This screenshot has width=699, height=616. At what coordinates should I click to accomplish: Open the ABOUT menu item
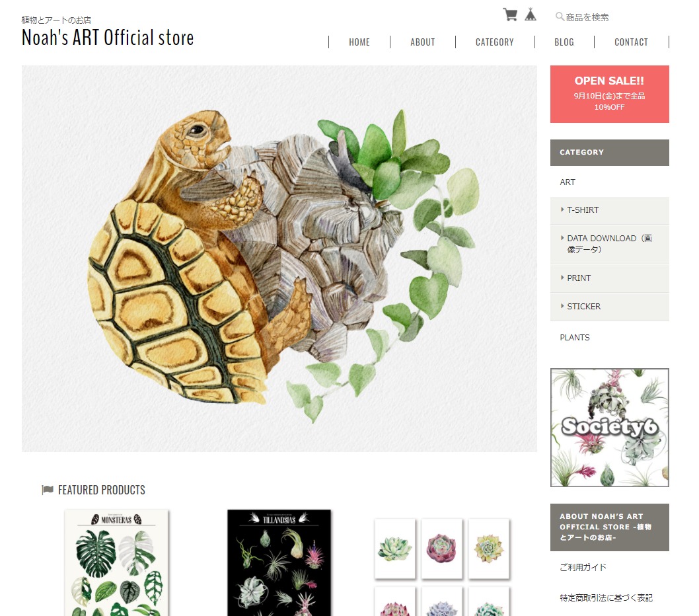click(x=423, y=42)
